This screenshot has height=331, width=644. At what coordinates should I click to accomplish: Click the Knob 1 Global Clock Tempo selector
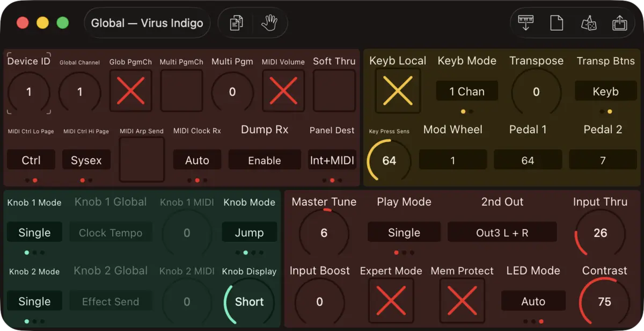(111, 232)
